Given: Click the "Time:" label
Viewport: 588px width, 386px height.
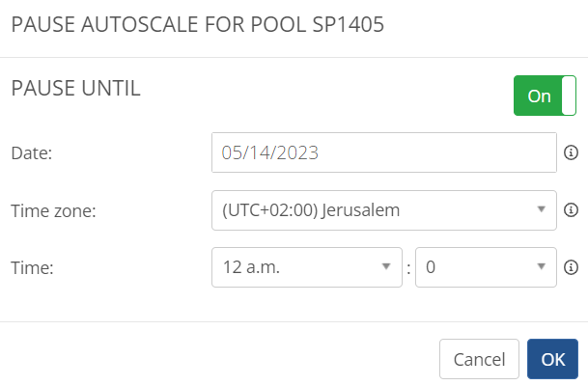Looking at the screenshot, I should [x=31, y=267].
